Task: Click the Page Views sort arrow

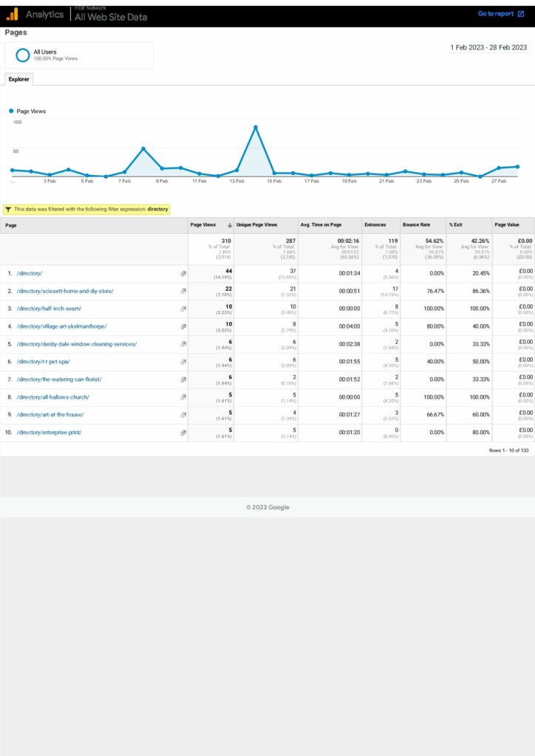Action: [x=229, y=225]
